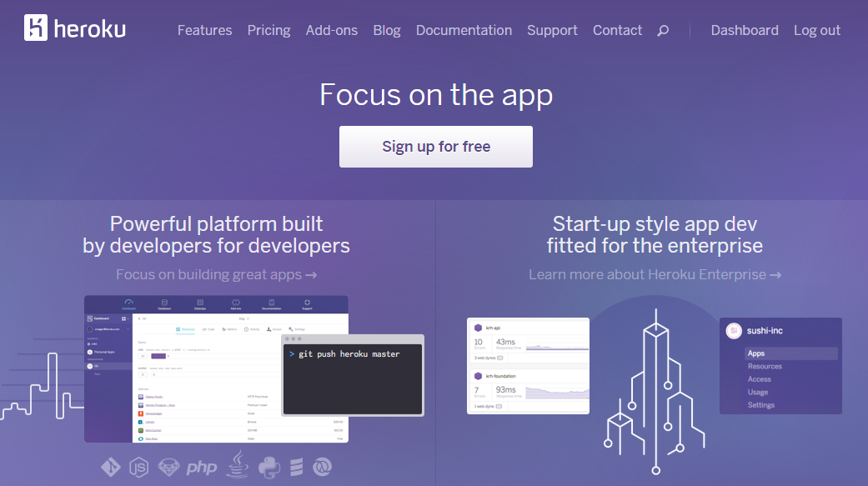This screenshot has height=486, width=868.
Task: Select Resources in the sushi-inc panel
Action: coord(765,367)
